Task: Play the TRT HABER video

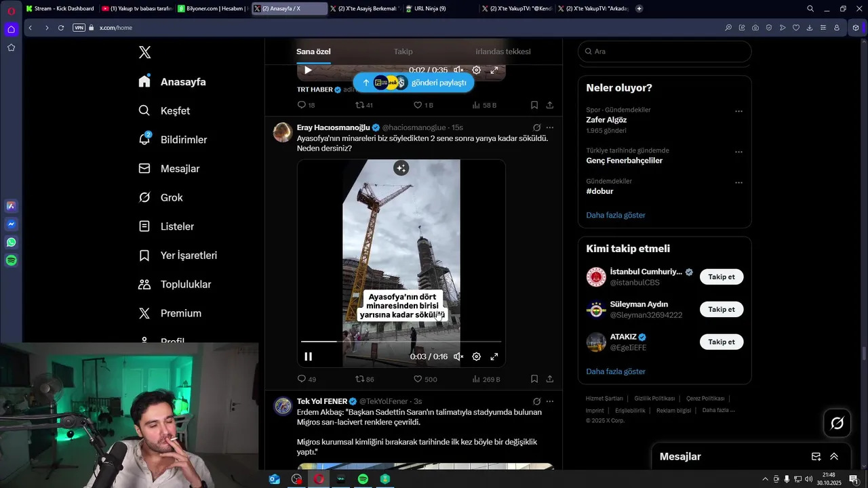Action: tap(308, 70)
